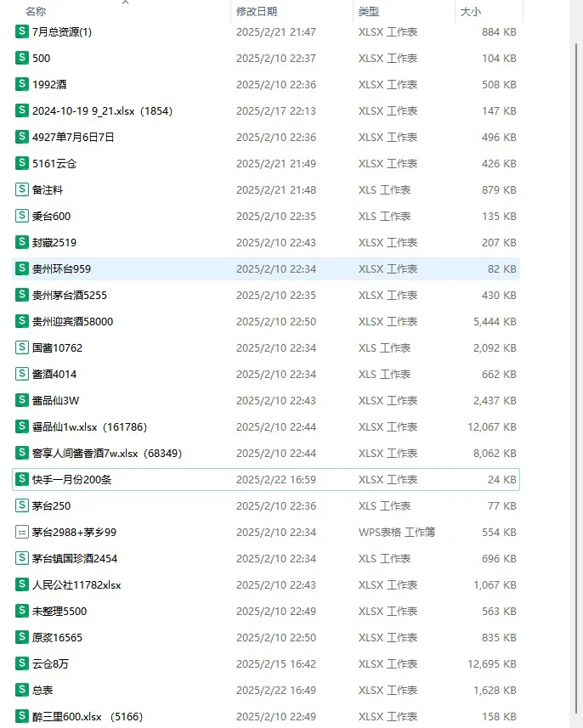Click the icon for 酱品仙3W
This screenshot has height=728, width=583.
22,400
